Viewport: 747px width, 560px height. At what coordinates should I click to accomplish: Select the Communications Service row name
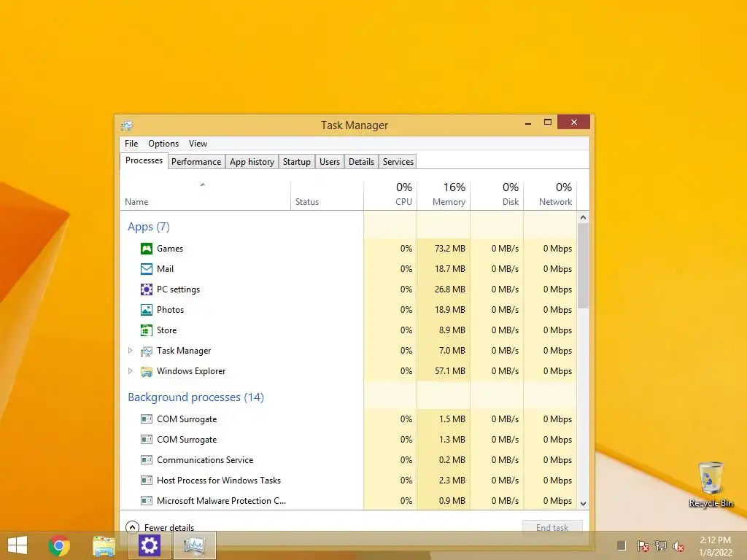tap(205, 460)
